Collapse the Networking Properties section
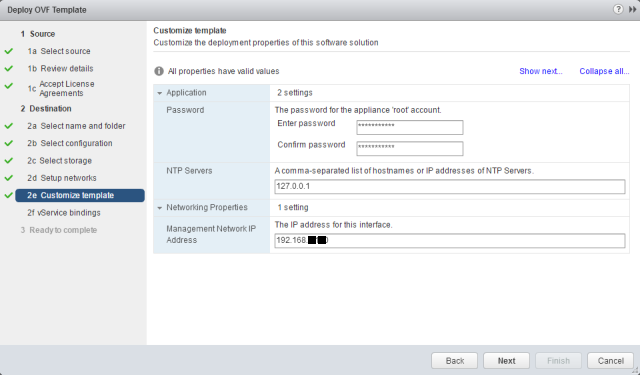This screenshot has width=640, height=375. coord(160,208)
